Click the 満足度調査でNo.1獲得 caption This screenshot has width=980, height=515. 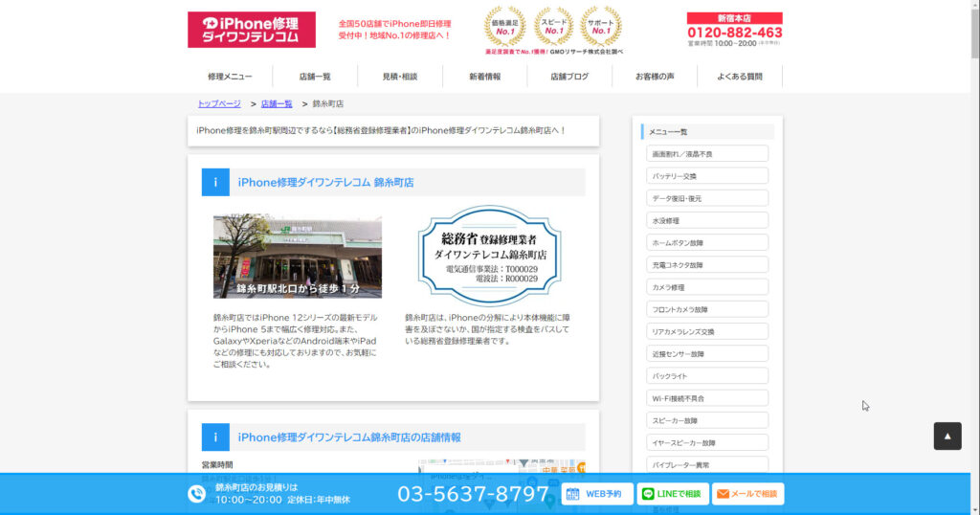point(554,52)
